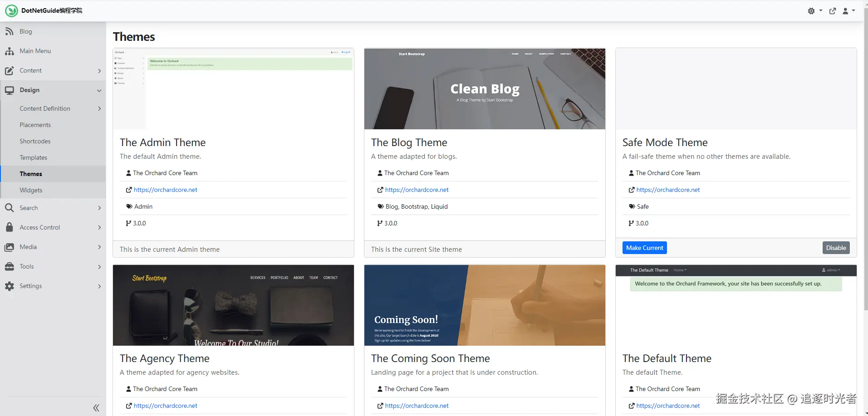Screen dimensions: 868x416
Task: Click the Blog RSS icon in sidebar
Action: pos(9,31)
